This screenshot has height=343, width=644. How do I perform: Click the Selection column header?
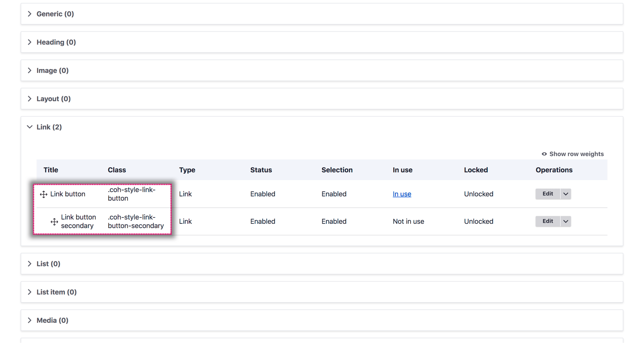click(x=337, y=170)
